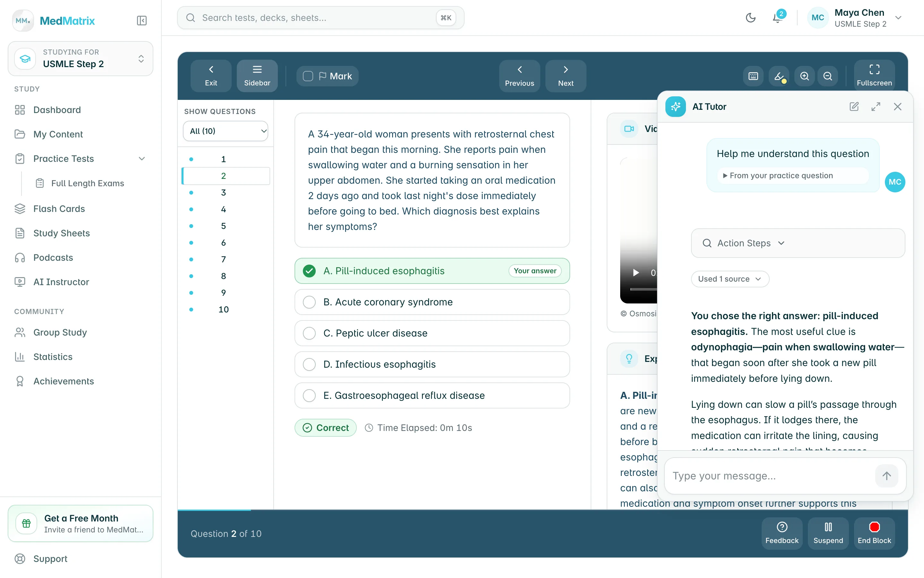Play the explanation video
This screenshot has height=578, width=924.
coord(636,273)
